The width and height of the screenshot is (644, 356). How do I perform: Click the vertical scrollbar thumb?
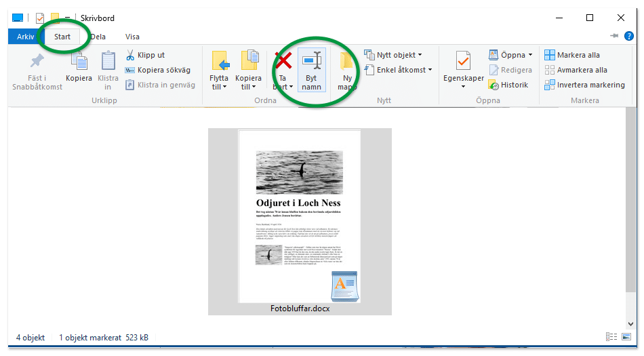pyautogui.click(x=631, y=199)
